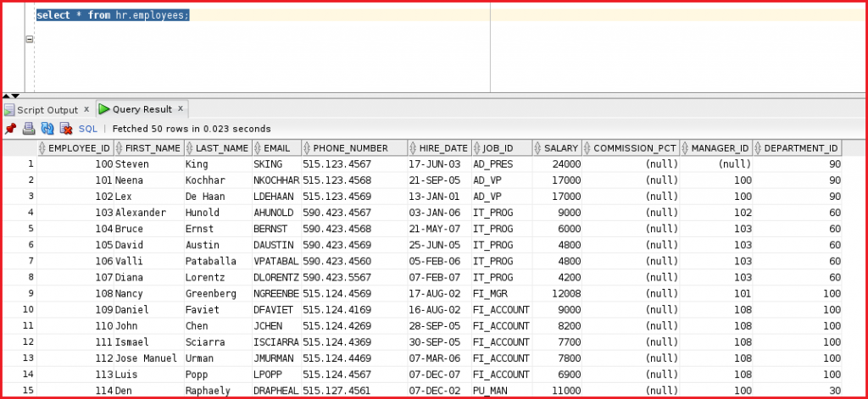Click the red pin icon in results toolbar

10,129
